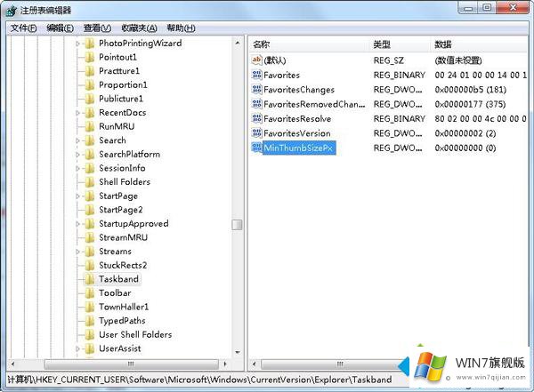Click the DWORD icon beside FavoritesChanges
Viewport: 534px width, 392px height.
(x=256, y=90)
